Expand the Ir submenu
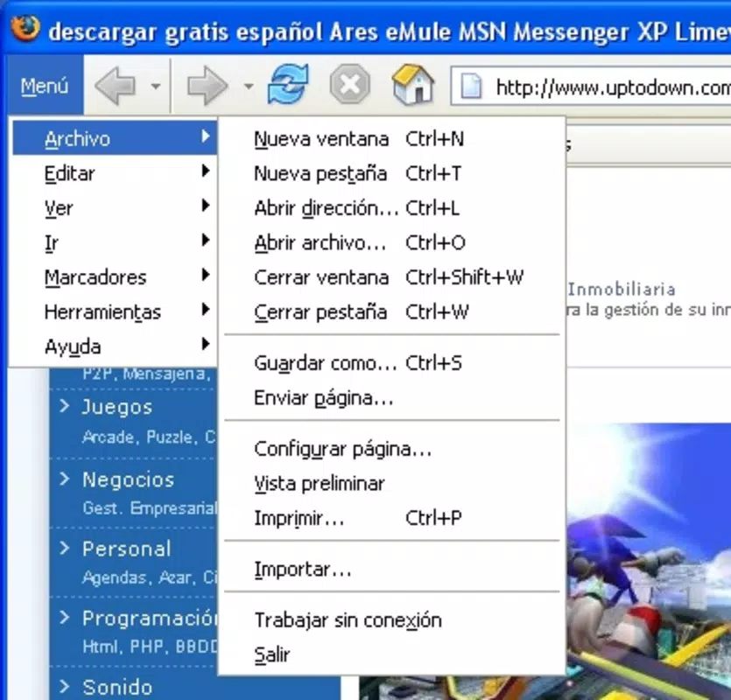 tap(115, 242)
